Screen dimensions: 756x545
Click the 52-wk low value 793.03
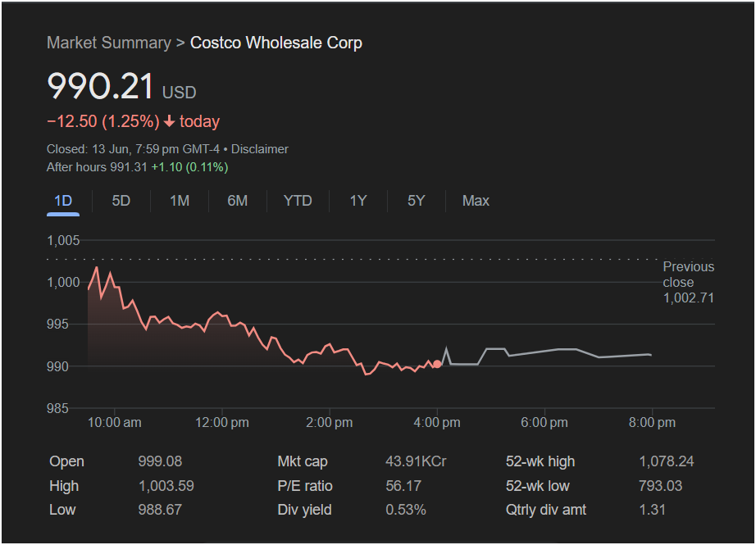[661, 486]
